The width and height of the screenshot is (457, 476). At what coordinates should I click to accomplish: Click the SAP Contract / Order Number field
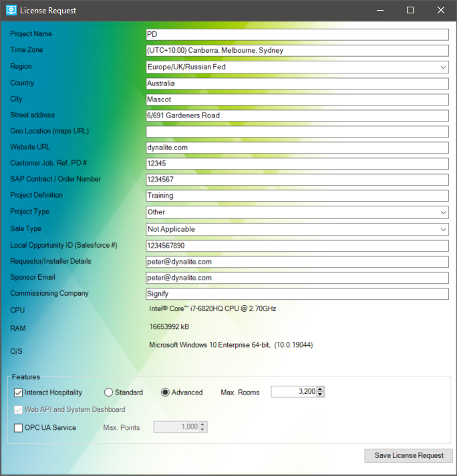297,180
